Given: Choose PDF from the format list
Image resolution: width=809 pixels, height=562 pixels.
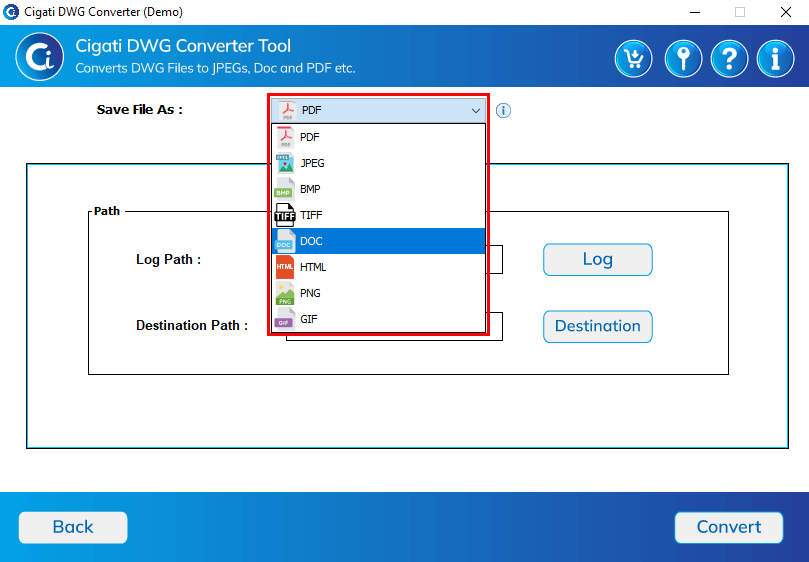Looking at the screenshot, I should [379, 137].
